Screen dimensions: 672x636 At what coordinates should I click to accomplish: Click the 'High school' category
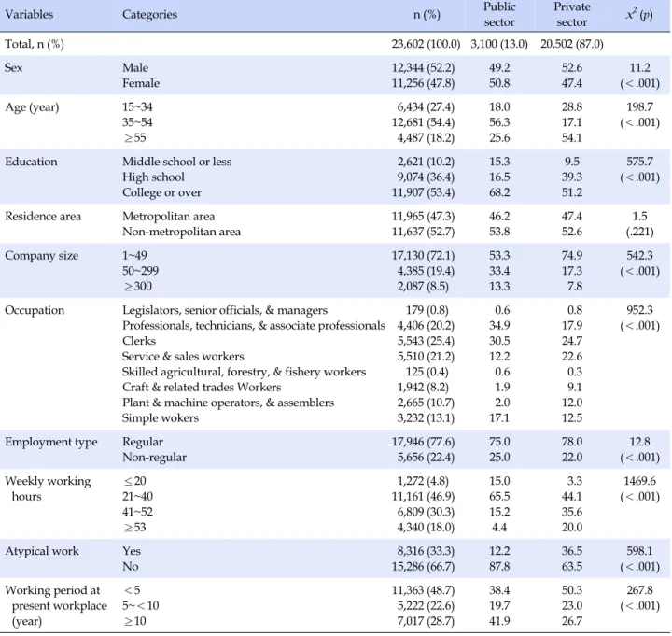click(x=153, y=177)
